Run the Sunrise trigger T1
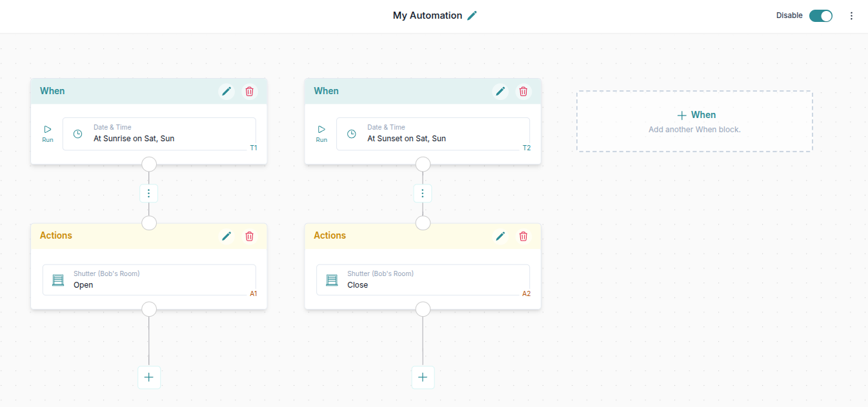Viewport: 868px width, 407px height. point(48,134)
